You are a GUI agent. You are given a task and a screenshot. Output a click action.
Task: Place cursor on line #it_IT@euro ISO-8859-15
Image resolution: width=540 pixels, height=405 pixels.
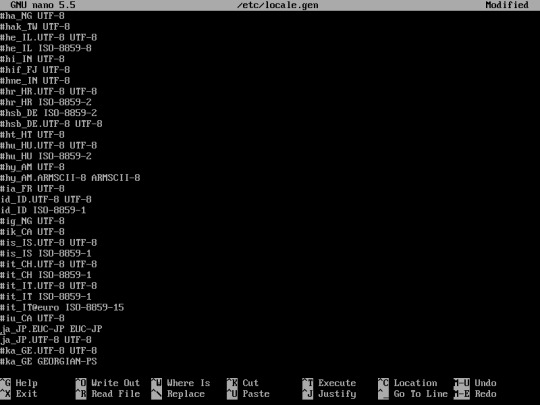[x=62, y=307]
